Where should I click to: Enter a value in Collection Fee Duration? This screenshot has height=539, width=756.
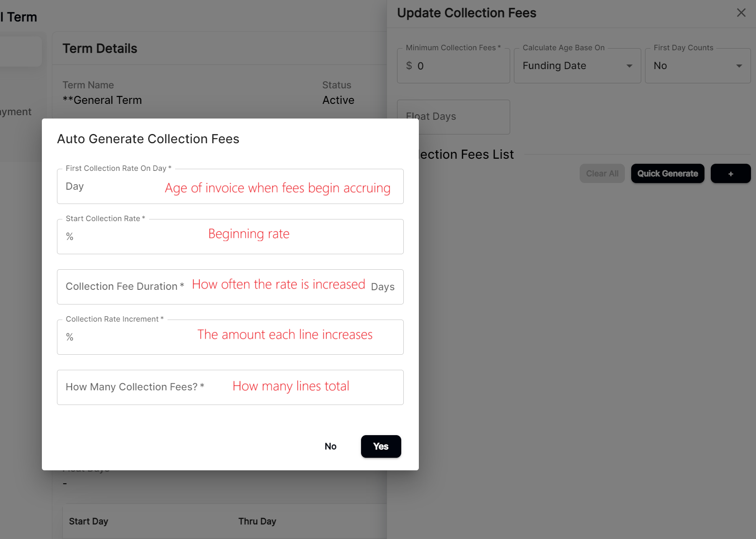(230, 287)
